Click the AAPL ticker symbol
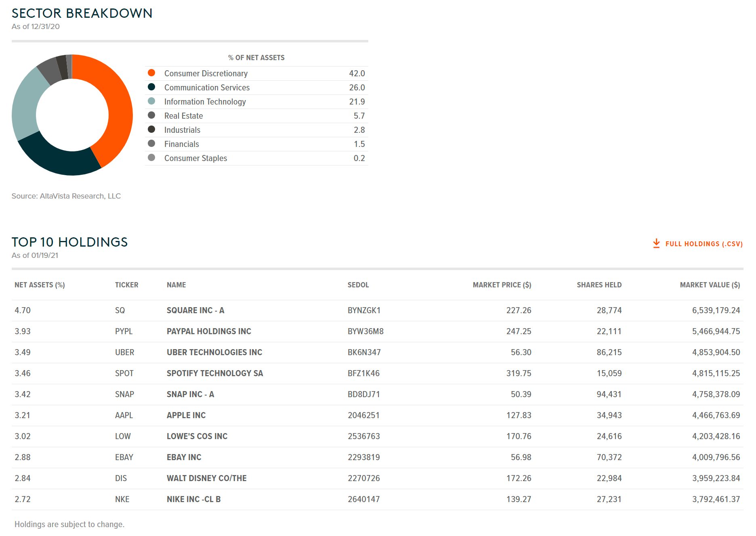 [124, 415]
